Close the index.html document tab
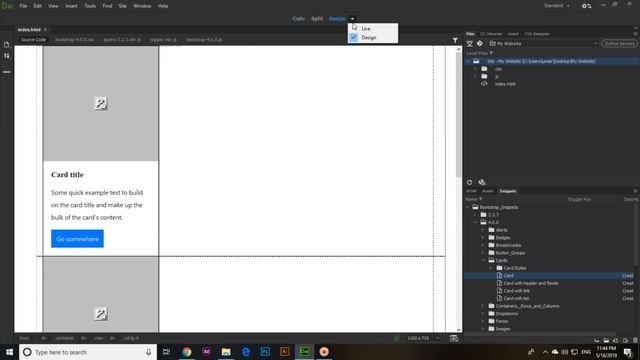This screenshot has width=640, height=360. (45, 30)
